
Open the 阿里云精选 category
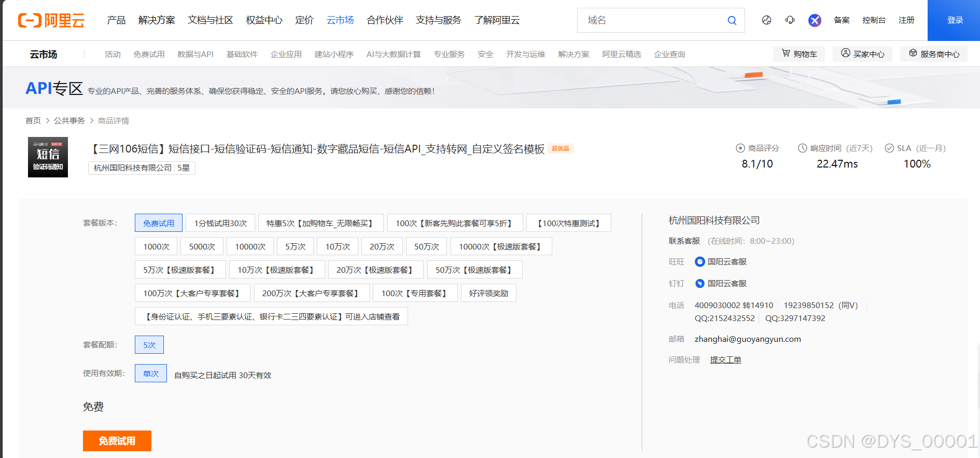tap(621, 54)
